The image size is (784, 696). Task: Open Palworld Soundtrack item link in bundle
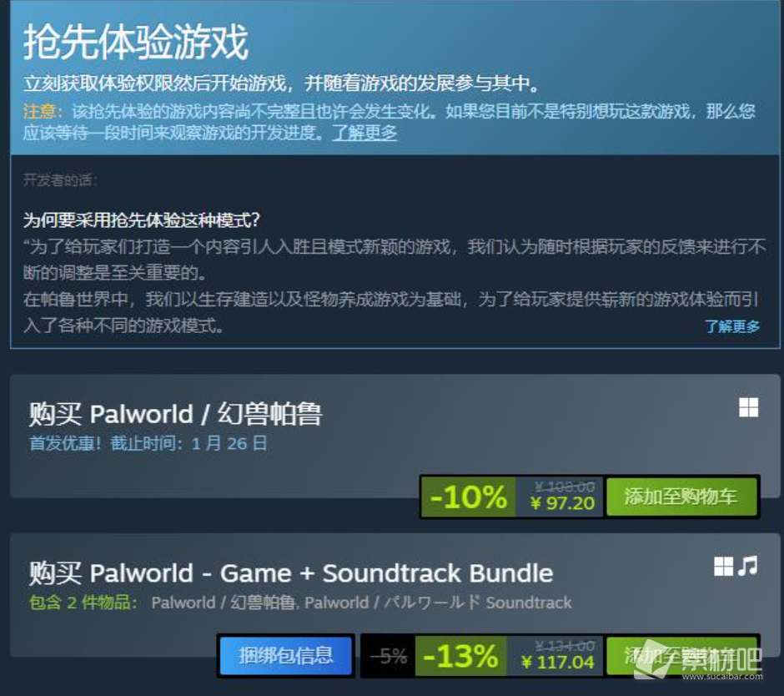point(438,603)
